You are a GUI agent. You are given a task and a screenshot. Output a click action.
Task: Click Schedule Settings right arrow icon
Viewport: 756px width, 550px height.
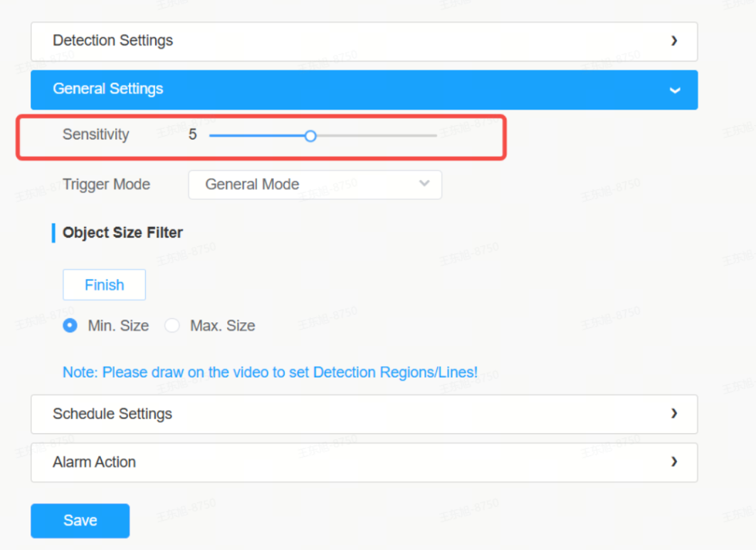[674, 413]
